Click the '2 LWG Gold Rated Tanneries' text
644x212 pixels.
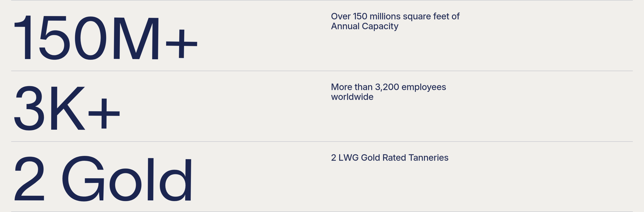(390, 158)
